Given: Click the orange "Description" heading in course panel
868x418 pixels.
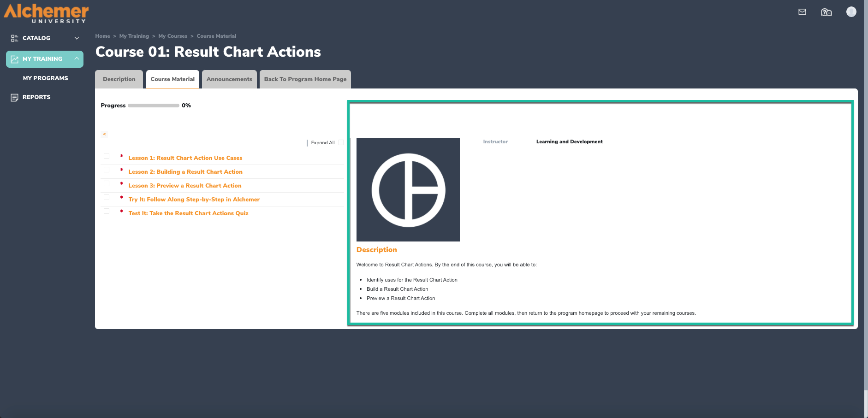Looking at the screenshot, I should click(377, 250).
